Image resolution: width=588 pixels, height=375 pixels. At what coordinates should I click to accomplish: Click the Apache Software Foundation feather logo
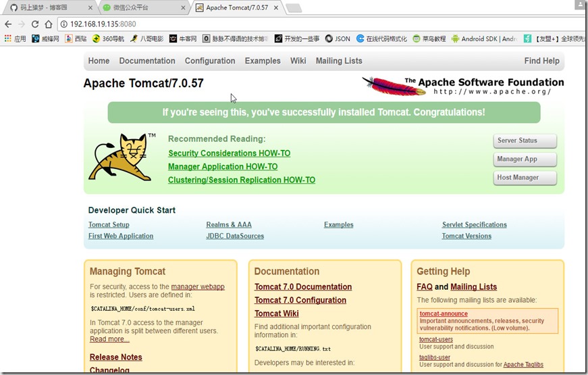(x=462, y=86)
